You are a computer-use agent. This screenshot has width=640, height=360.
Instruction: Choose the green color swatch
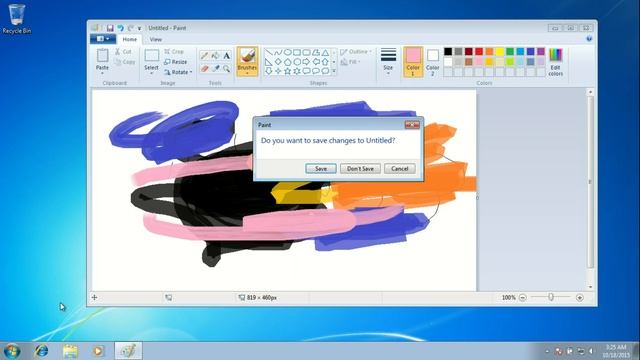pyautogui.click(x=510, y=51)
